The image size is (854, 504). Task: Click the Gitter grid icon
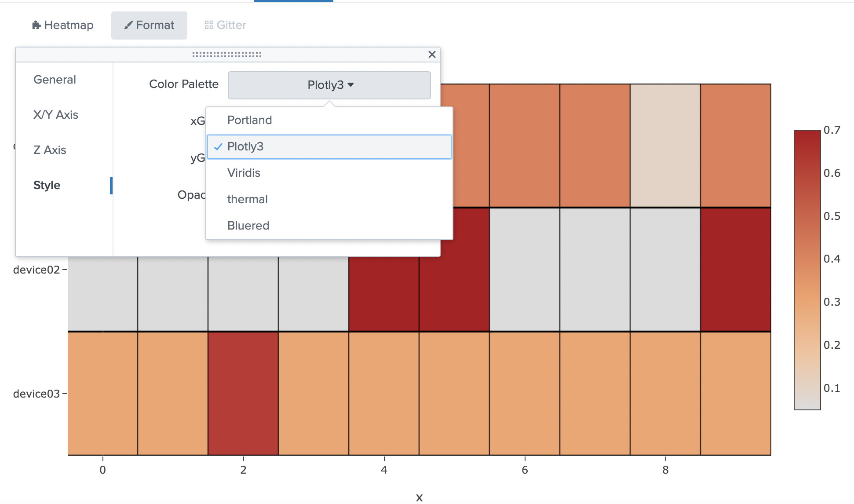[x=209, y=25]
